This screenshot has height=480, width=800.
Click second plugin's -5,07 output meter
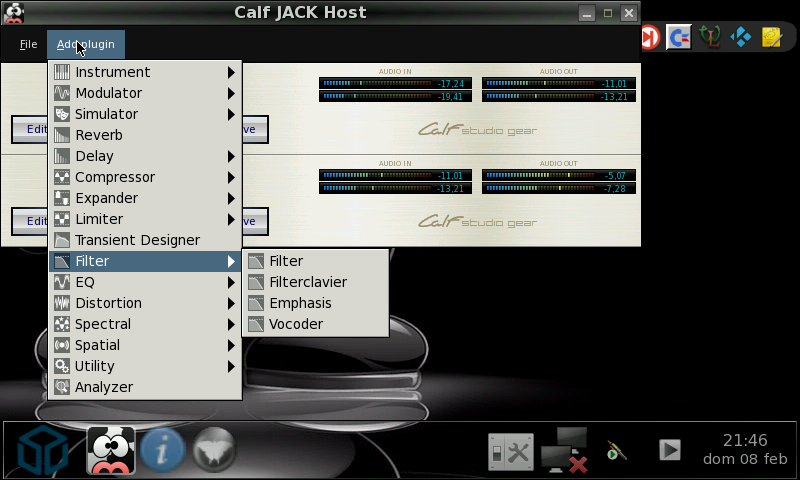pyautogui.click(x=559, y=175)
